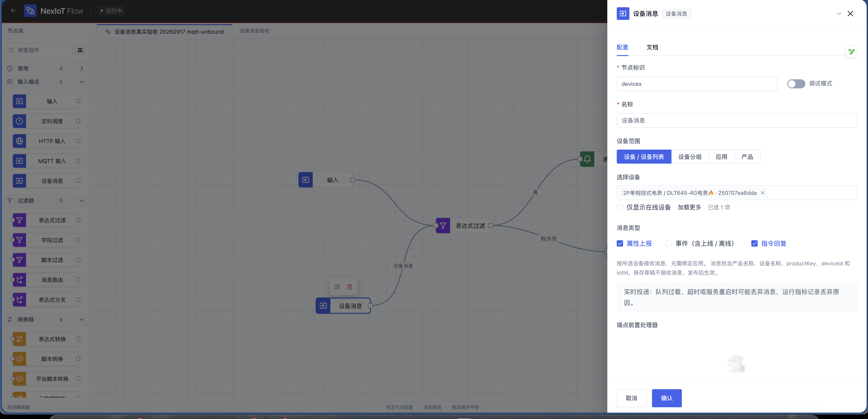868x419 pixels.
Task: Open the 选择设备 selection box
Action: click(x=737, y=193)
